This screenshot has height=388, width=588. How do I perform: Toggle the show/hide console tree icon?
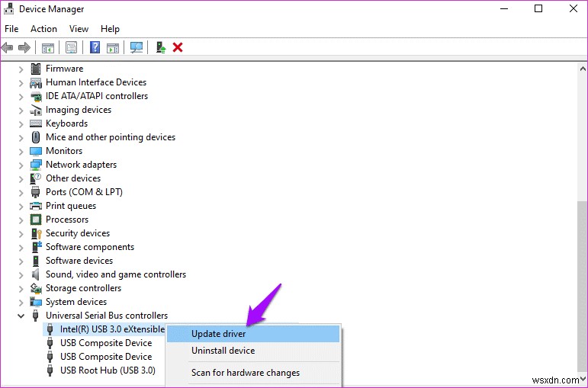point(47,47)
